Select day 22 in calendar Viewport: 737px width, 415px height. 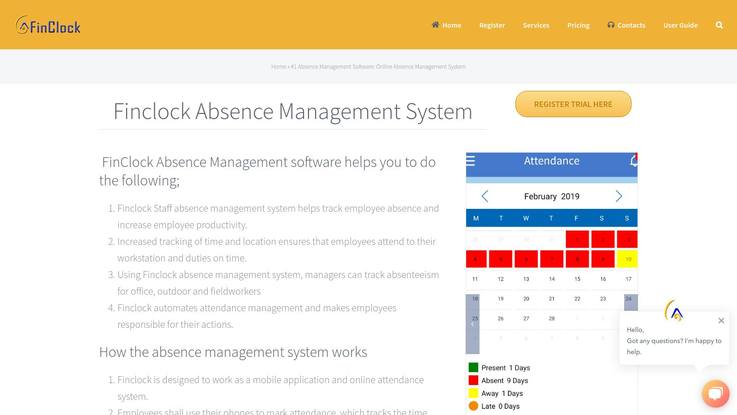pos(577,299)
